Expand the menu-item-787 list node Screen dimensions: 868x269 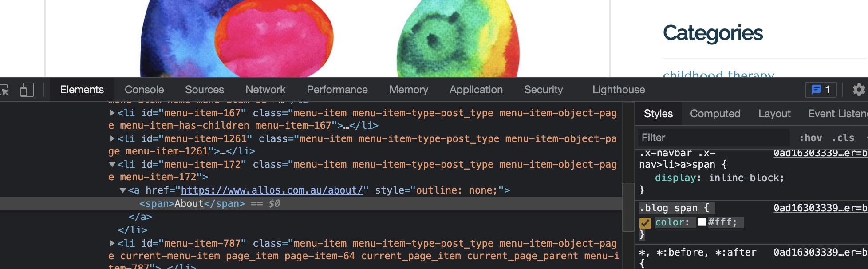point(112,244)
